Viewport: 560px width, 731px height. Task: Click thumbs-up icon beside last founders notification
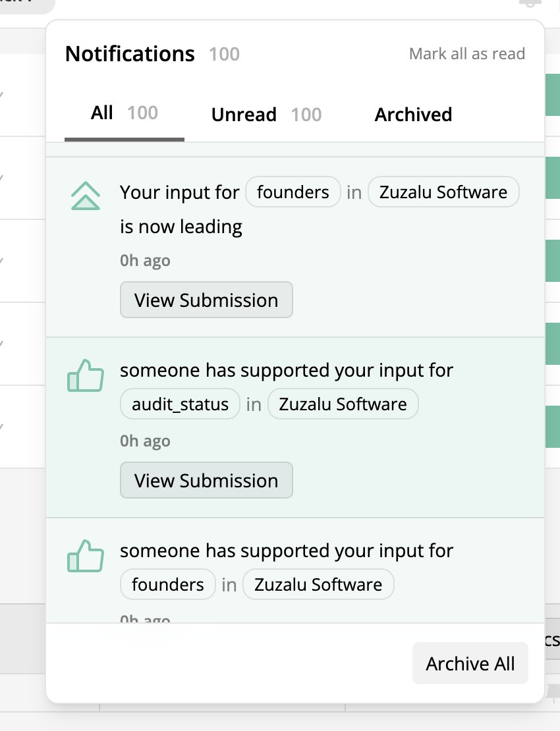coord(86,556)
